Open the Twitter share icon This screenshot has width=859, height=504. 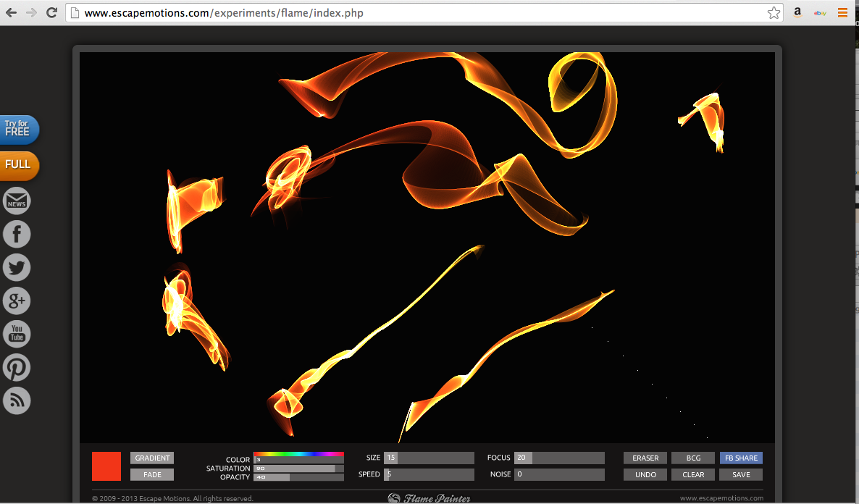[x=17, y=267]
